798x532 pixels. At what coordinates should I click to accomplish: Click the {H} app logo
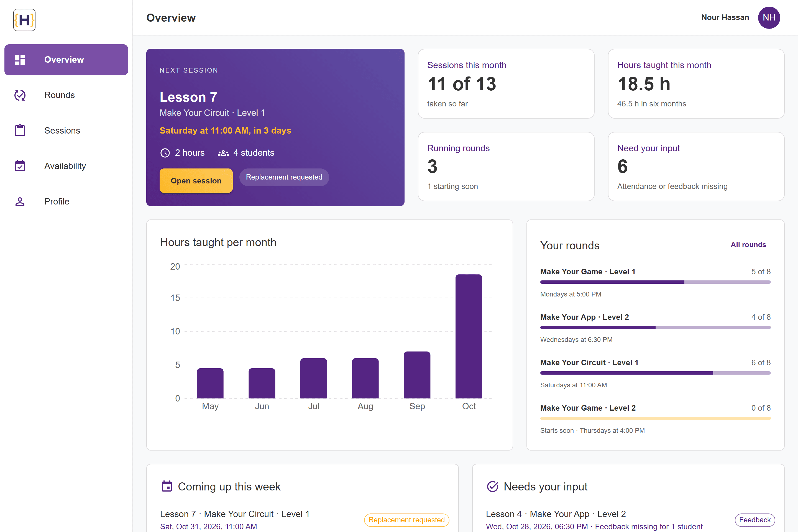24,20
